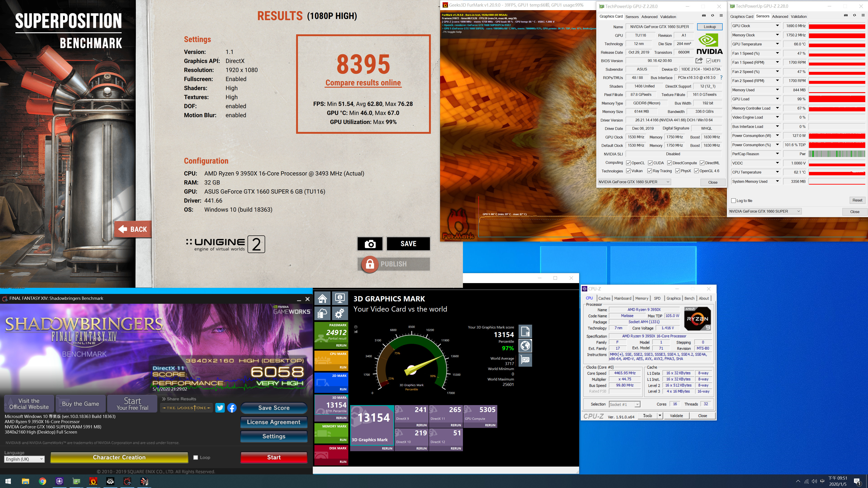The width and height of the screenshot is (868, 488).
Task: Take Superposition screenshot with camera icon
Action: tap(370, 244)
